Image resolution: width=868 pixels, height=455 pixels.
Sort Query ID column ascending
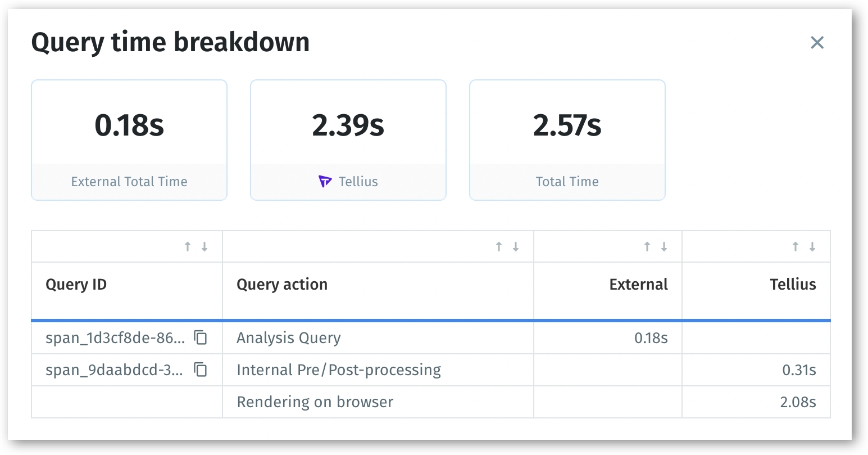188,246
